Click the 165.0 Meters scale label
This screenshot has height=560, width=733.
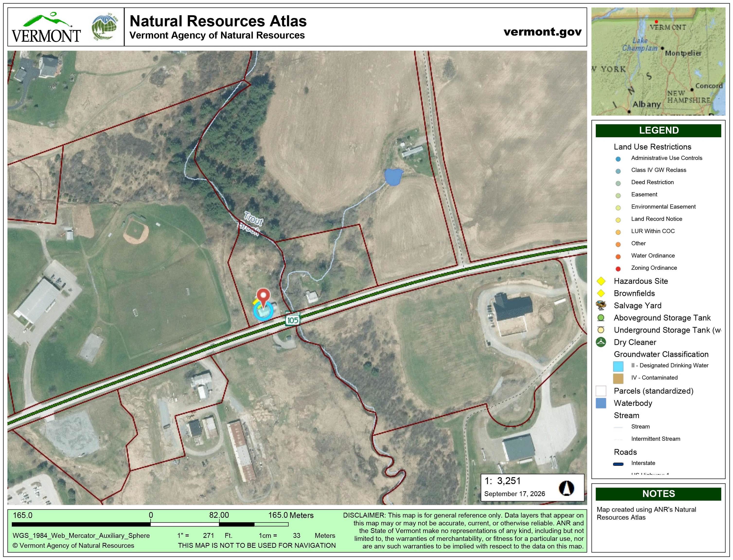click(x=291, y=515)
